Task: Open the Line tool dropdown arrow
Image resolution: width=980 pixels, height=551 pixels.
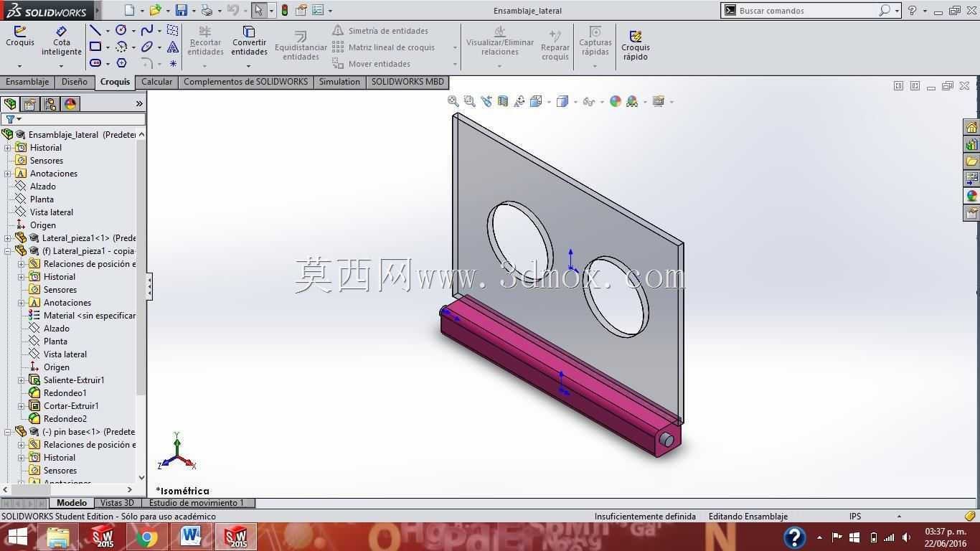Action: 108,31
